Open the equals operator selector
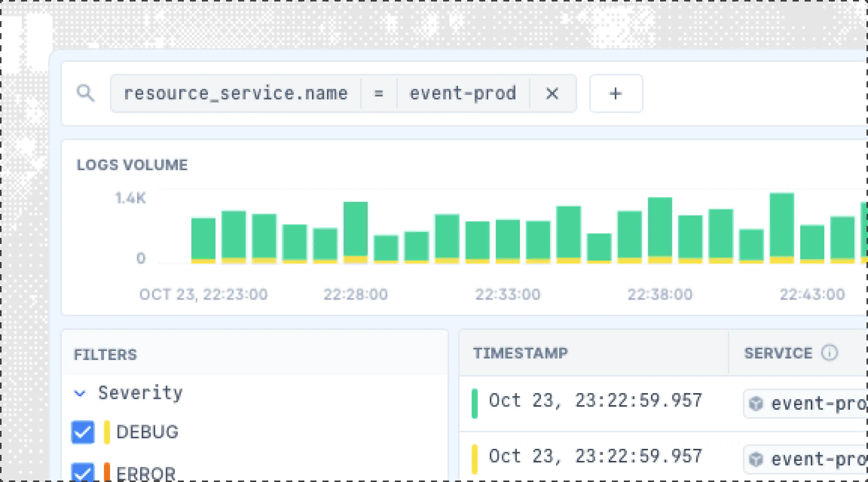Screen dimensions: 868x482 (x=379, y=93)
